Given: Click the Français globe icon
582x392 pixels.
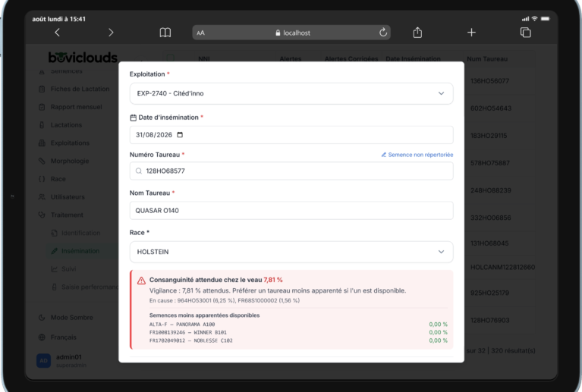Looking at the screenshot, I should [x=42, y=337].
